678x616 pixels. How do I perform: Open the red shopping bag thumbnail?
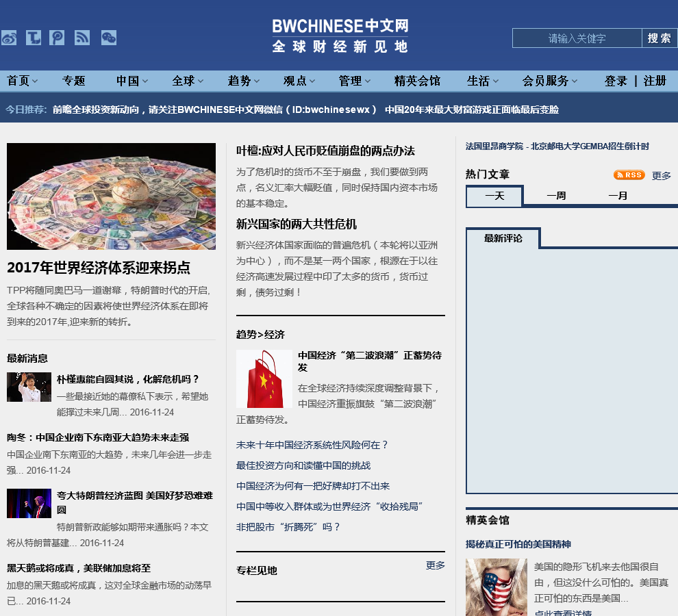pyautogui.click(x=264, y=378)
